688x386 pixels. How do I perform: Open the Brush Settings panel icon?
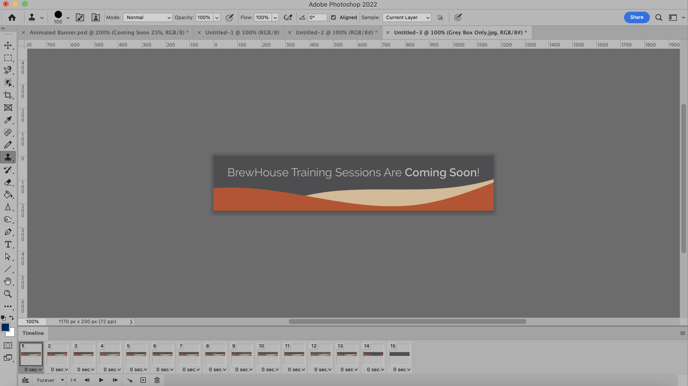[x=80, y=18]
